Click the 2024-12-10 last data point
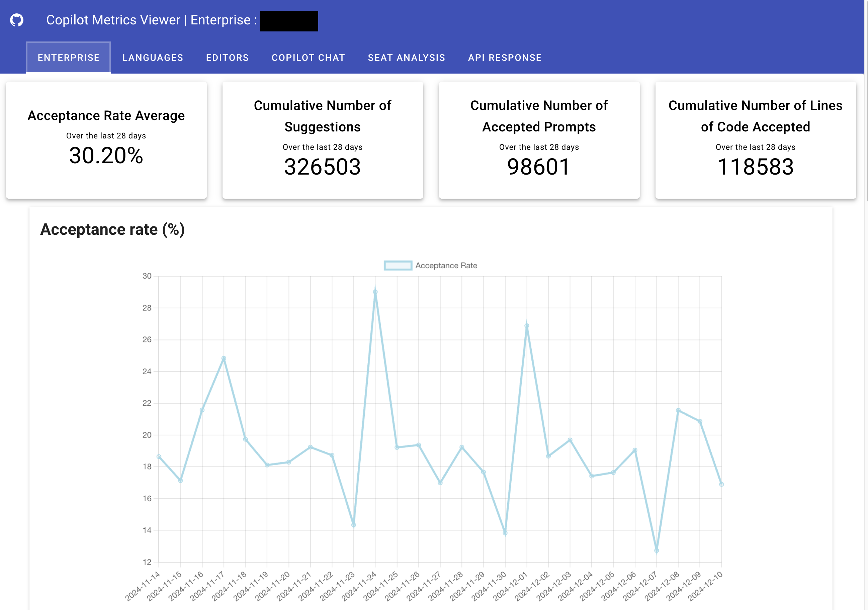 tap(721, 484)
